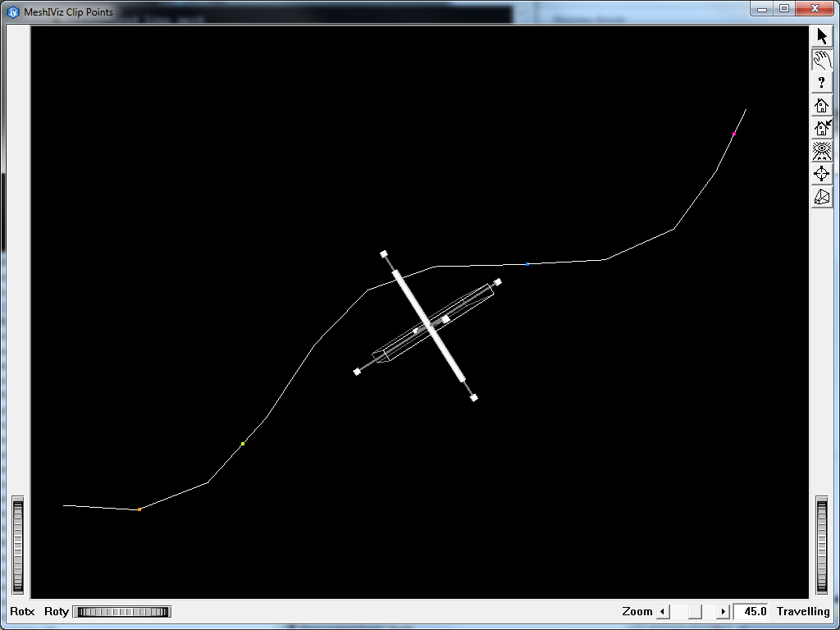Click the Zoom scrollbar thumb

pyautogui.click(x=695, y=611)
